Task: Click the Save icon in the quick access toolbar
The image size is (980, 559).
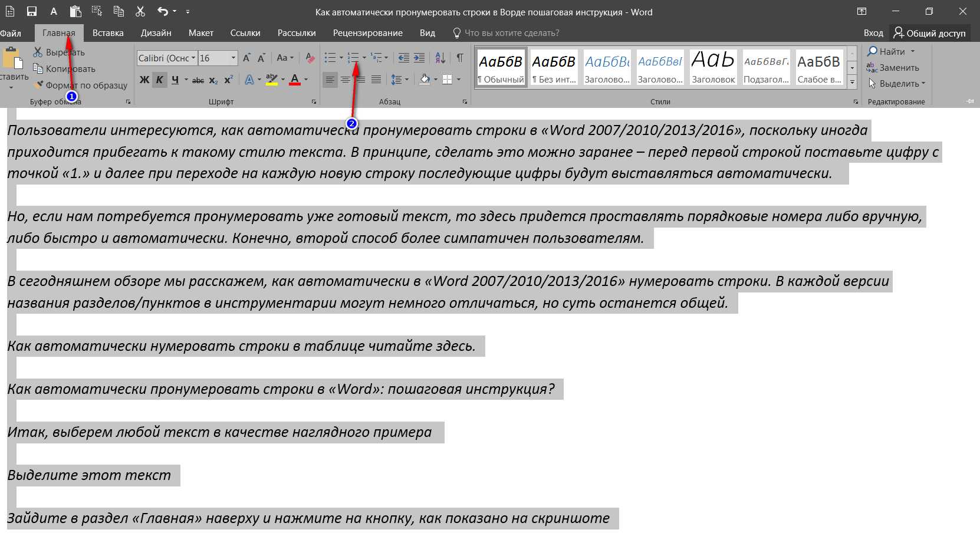Action: [x=32, y=11]
